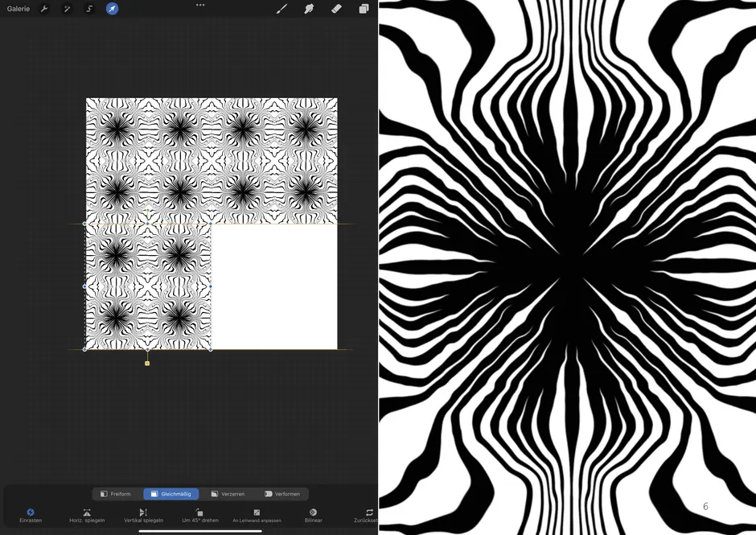This screenshot has height=535, width=756.
Task: Choose the Verzerren transform mode
Action: tap(228, 494)
